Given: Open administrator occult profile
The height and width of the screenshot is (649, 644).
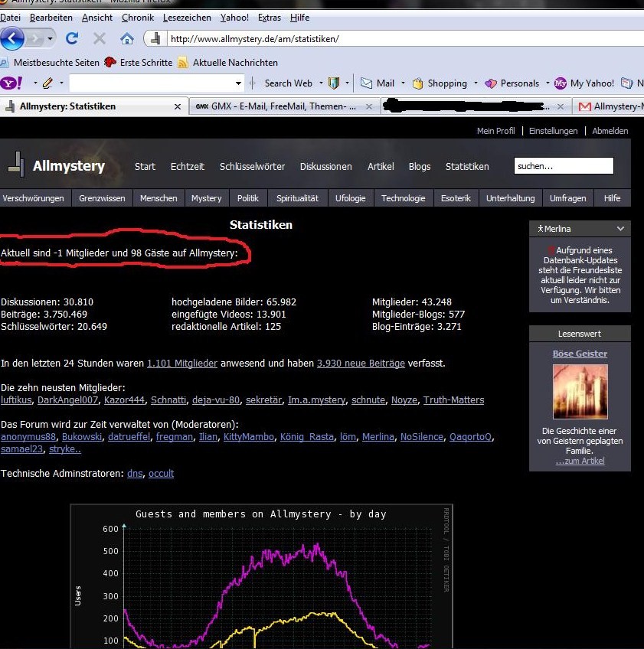Looking at the screenshot, I should click(x=161, y=474).
